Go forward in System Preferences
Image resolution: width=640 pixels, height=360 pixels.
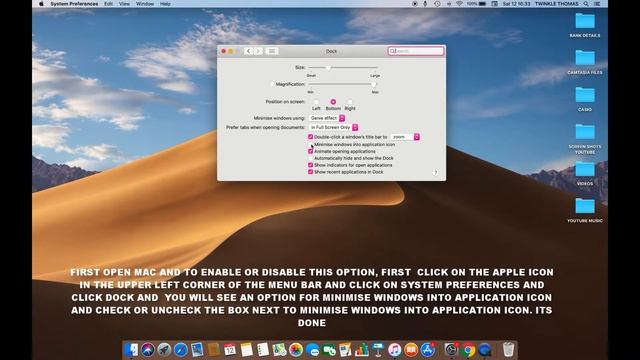[x=258, y=51]
